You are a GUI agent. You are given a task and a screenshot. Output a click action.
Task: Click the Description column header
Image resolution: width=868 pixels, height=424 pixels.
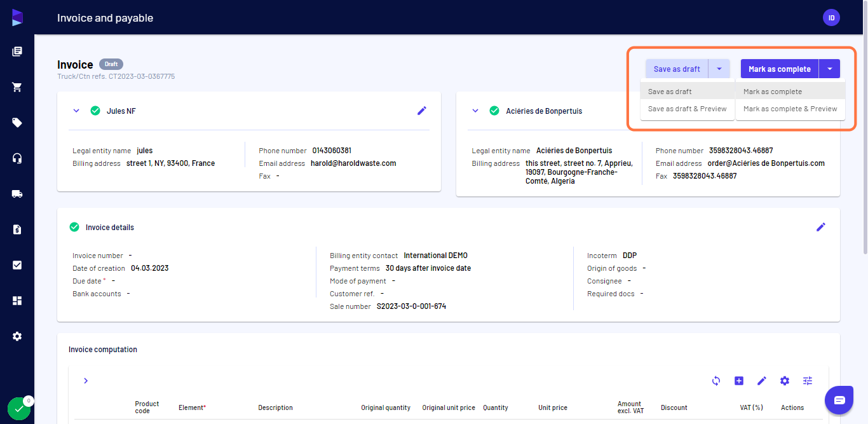pos(275,407)
